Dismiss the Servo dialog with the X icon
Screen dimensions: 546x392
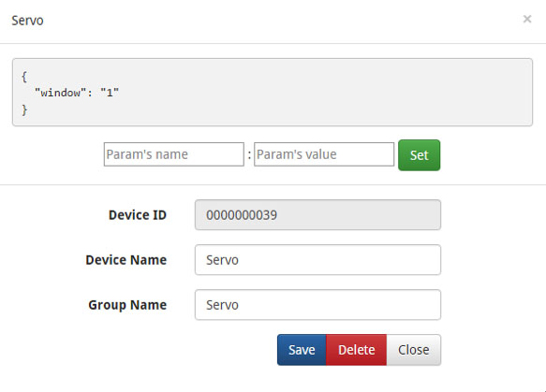click(x=527, y=19)
